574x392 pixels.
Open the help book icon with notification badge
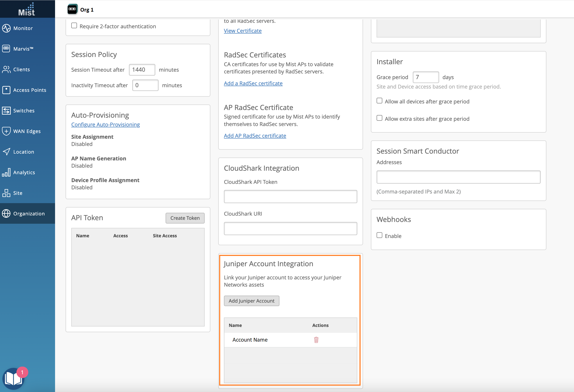point(14,379)
